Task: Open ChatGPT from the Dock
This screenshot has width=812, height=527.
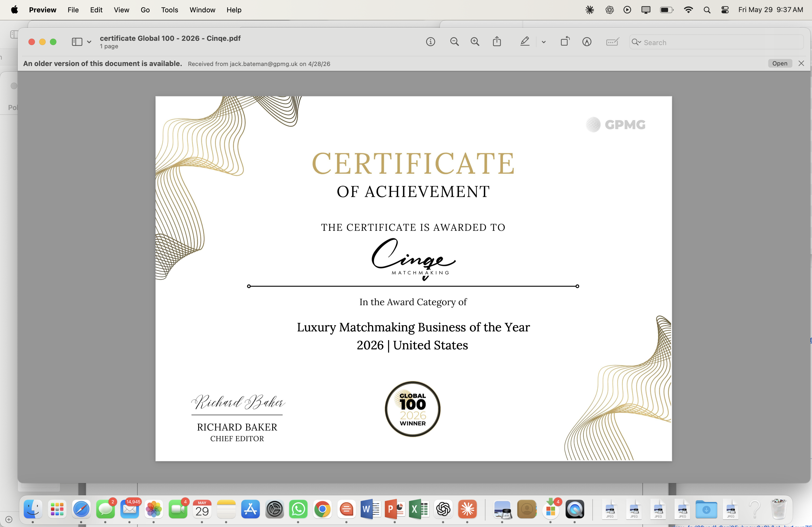Action: pos(443,509)
